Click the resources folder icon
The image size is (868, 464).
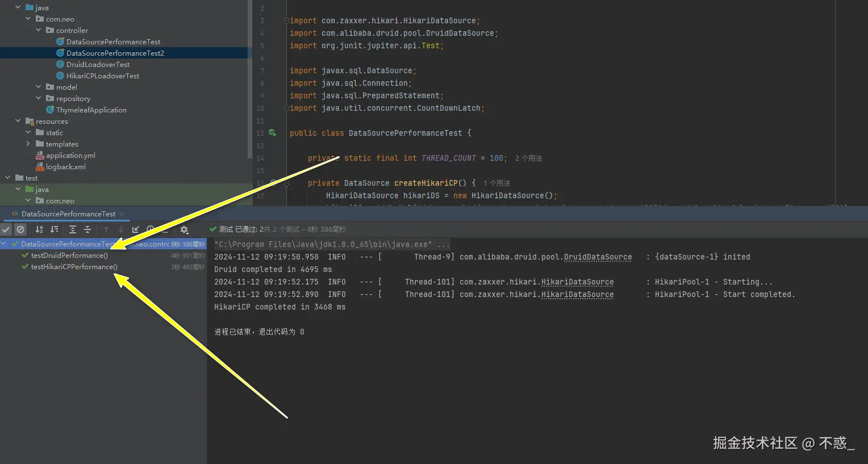click(x=30, y=121)
